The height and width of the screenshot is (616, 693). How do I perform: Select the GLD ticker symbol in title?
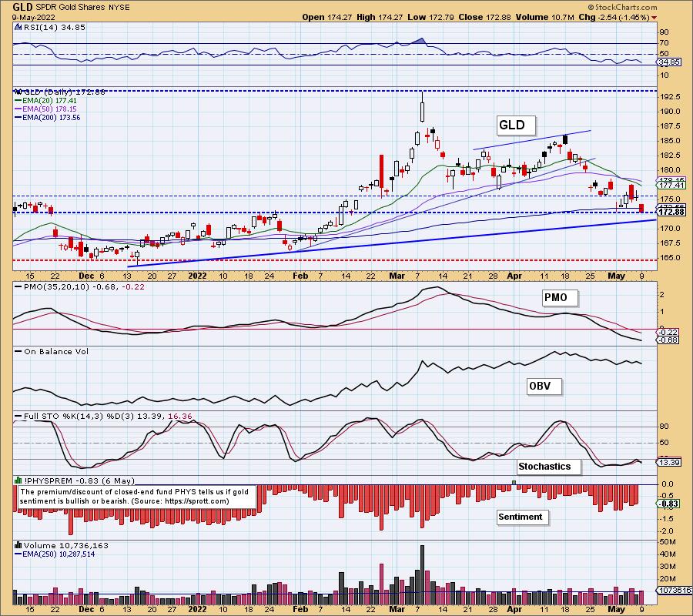(22, 7)
